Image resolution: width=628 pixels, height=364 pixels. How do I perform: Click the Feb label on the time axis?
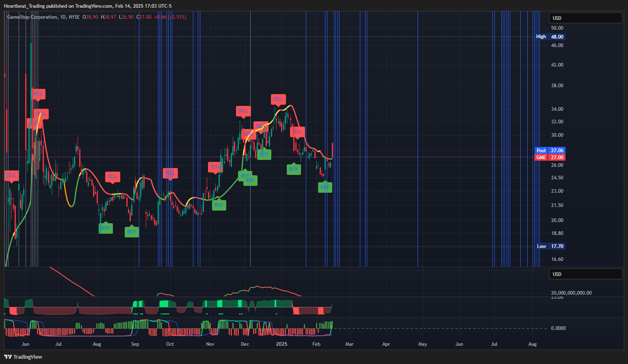point(316,344)
